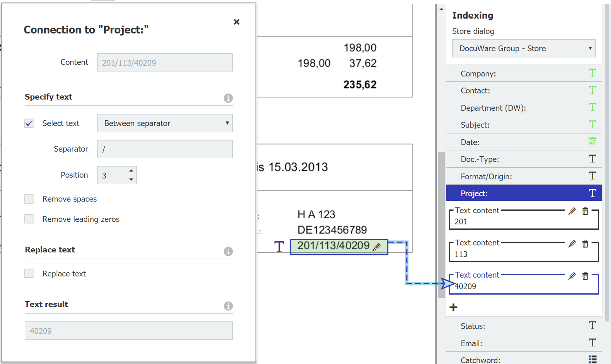Select the Project: index field row
611x364 pixels.
523,193
